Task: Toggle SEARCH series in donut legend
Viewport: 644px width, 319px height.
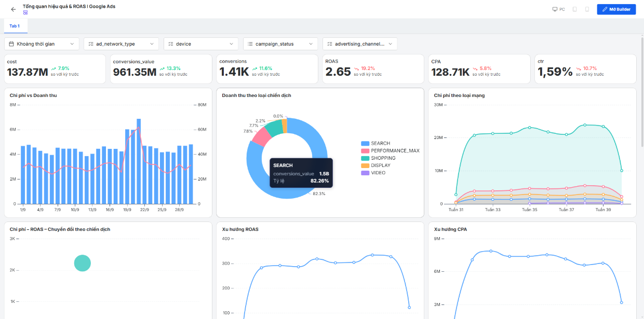Action: pyautogui.click(x=375, y=143)
